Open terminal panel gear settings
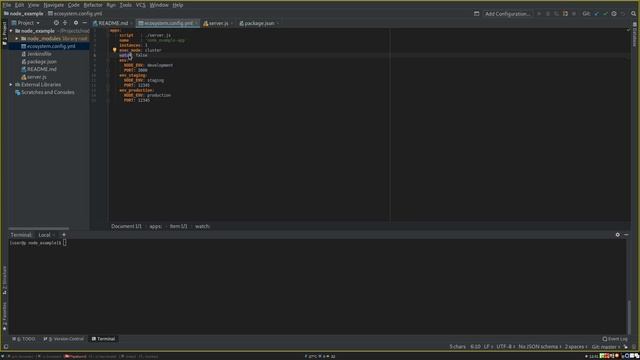Image resolution: width=640 pixels, height=360 pixels. [x=618, y=235]
